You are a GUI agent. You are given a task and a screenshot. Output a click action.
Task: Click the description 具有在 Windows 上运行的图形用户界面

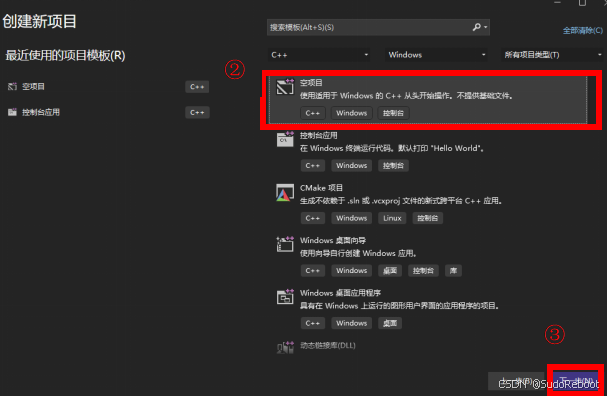click(x=400, y=306)
